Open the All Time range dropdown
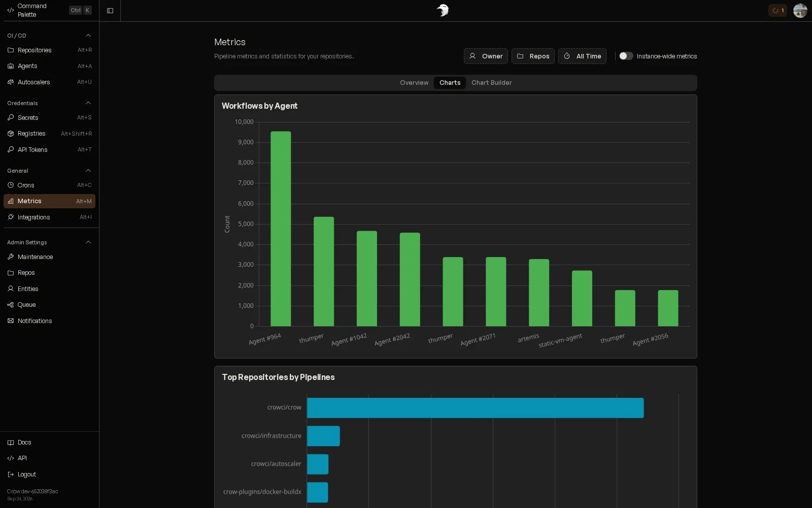Viewport: 812px width, 508px height. [582, 56]
